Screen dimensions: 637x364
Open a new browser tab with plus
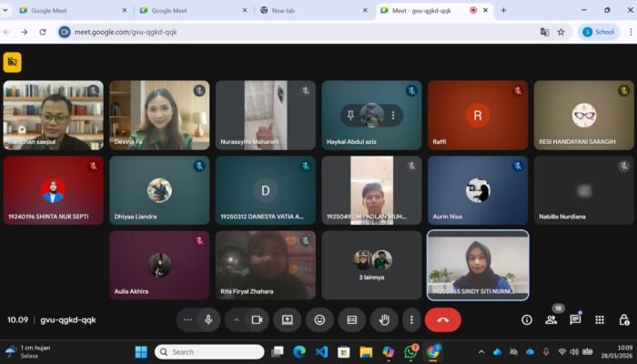503,11
